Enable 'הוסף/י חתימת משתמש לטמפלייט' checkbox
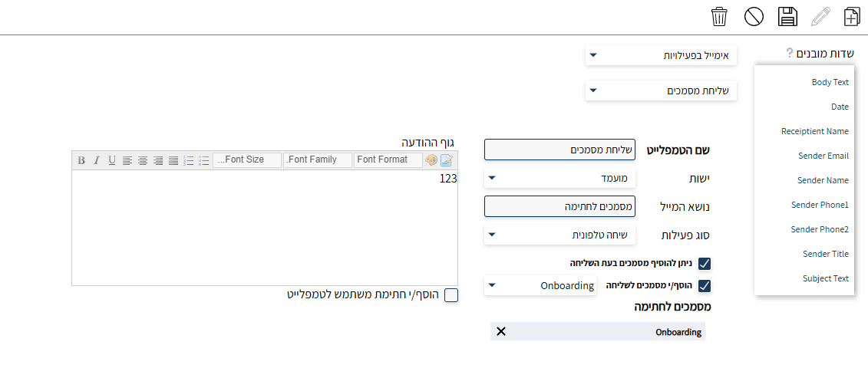The image size is (868, 388). 451,295
